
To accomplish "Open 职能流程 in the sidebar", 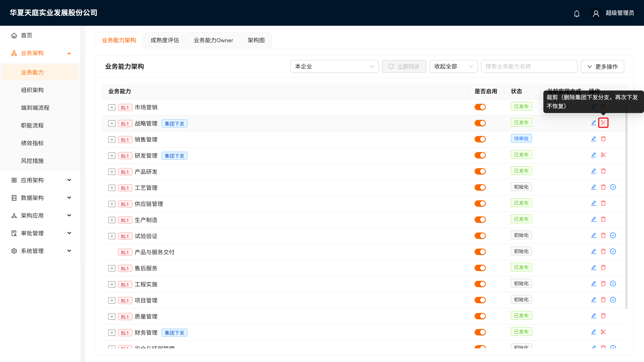I will pyautogui.click(x=40, y=125).
